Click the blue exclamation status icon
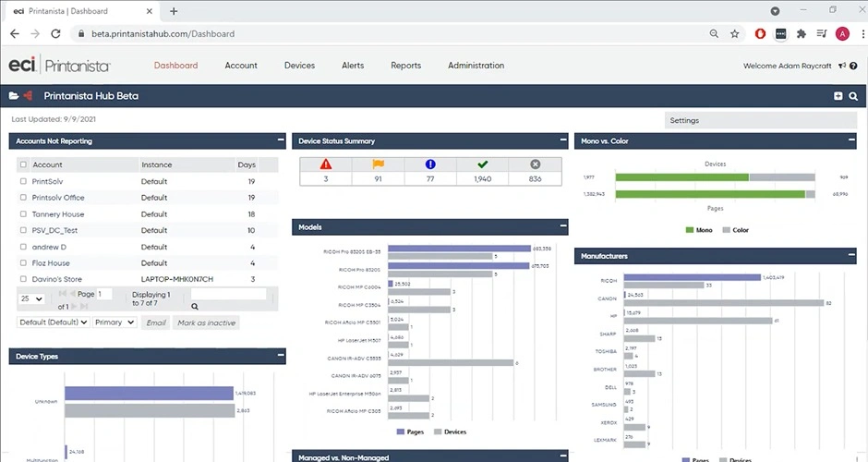 point(430,164)
